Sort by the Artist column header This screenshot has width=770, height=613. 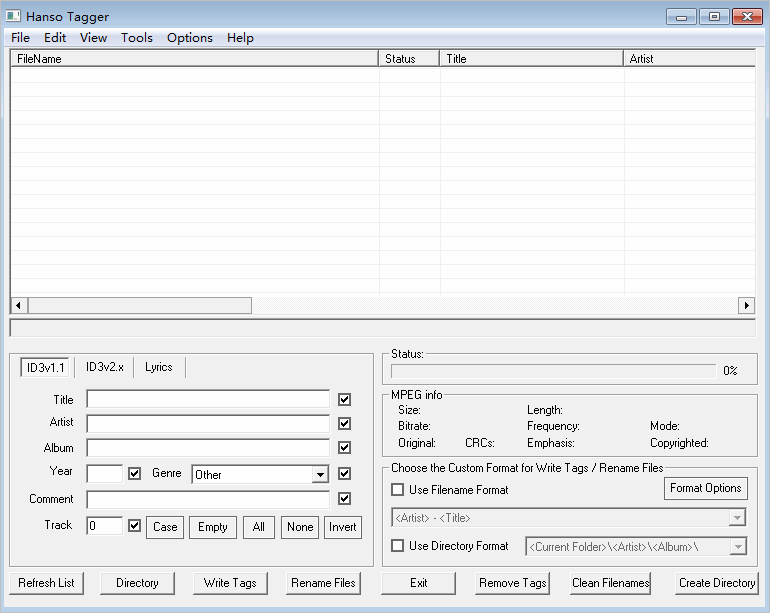[x=689, y=58]
